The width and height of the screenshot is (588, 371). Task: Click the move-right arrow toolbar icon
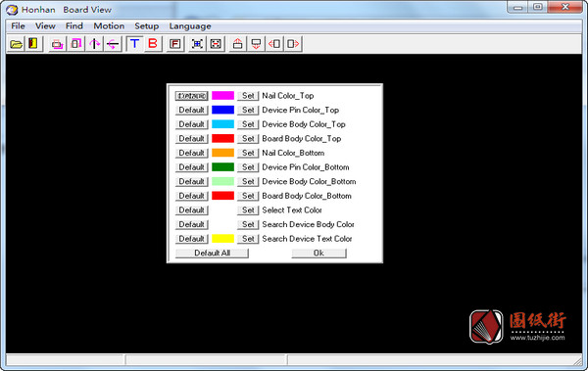[293, 44]
